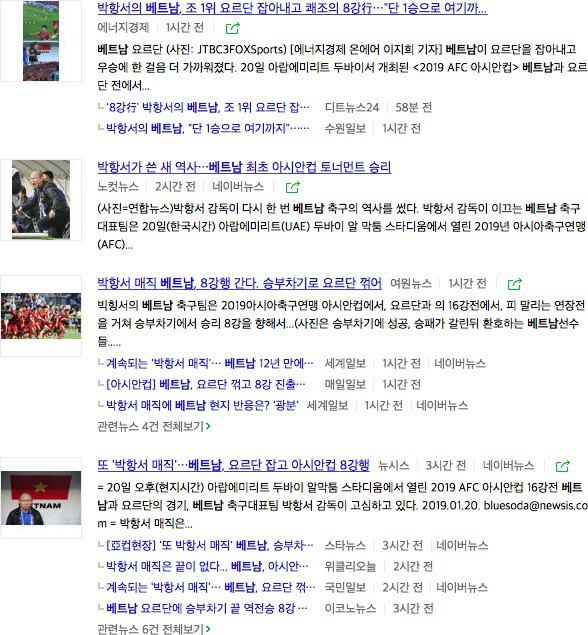Viewport: 588px width, 635px height.
Task: Expand 관련뉴스 6건 전체보기
Action: pos(154,629)
